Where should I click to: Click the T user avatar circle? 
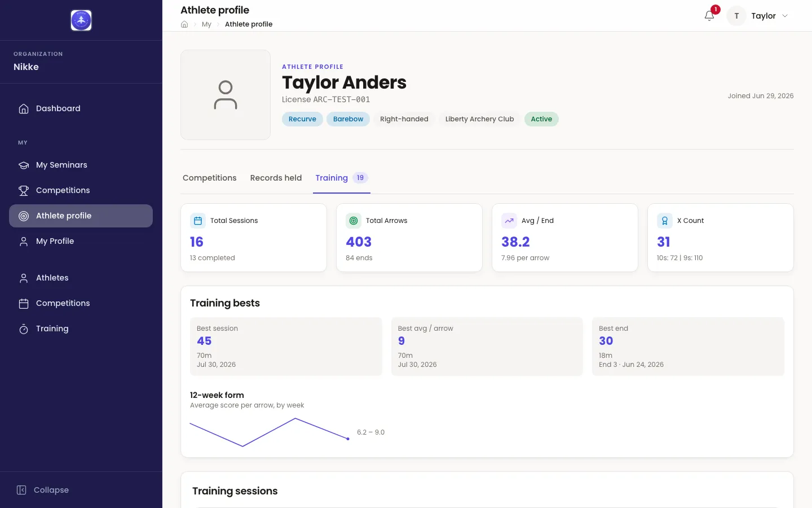(x=736, y=16)
